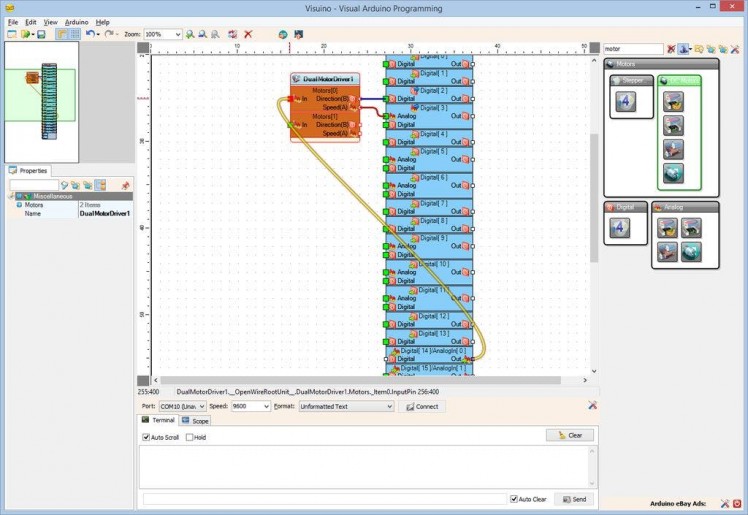Toggle the Auto Clear checkbox
Viewport: 748px width, 515px height.
514,499
